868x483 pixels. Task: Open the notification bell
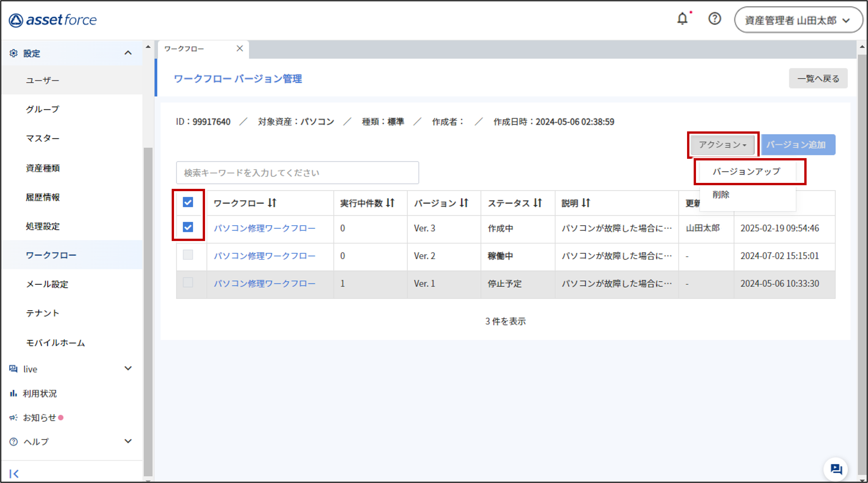pos(682,18)
